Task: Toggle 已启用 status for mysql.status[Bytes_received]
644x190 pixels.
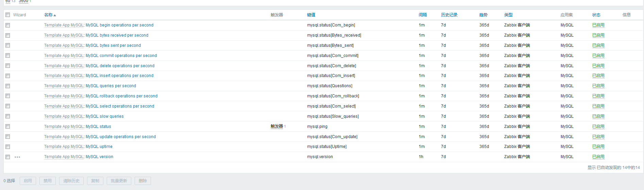Action: coord(598,35)
